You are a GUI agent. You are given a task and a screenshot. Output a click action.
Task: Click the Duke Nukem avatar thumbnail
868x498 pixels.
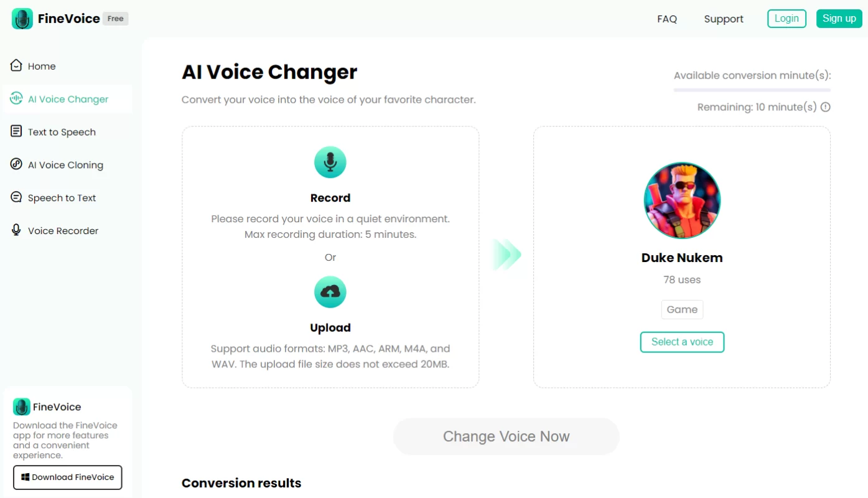[682, 200]
